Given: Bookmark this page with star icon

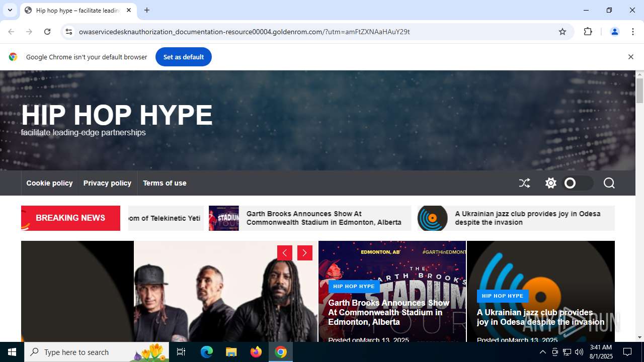Looking at the screenshot, I should 562,32.
